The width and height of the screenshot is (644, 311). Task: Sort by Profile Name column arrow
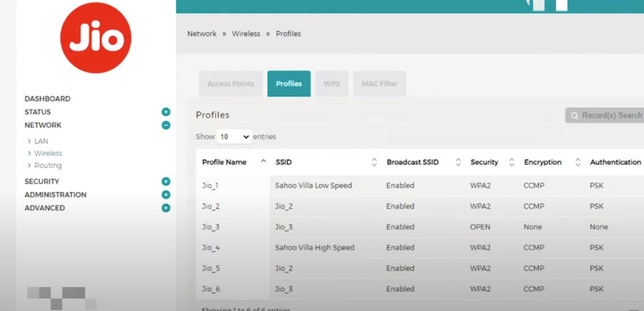coord(263,162)
